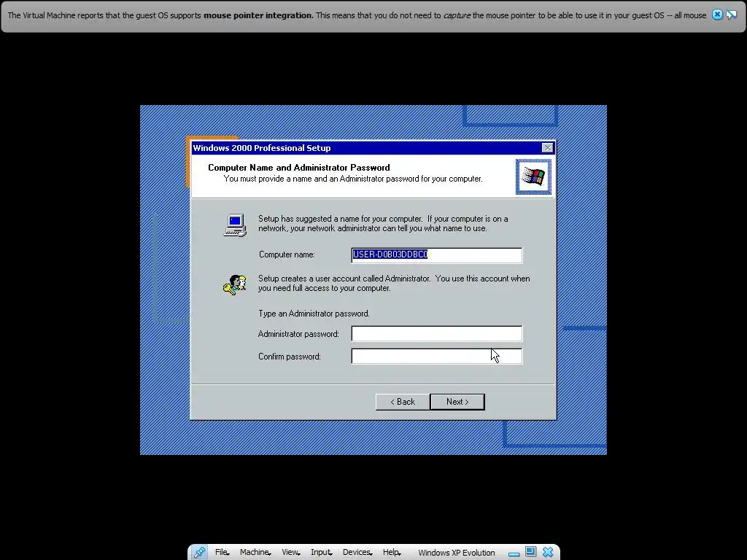Click the 'Administrator password:' label
Image resolution: width=747 pixels, height=560 pixels.
coord(298,334)
